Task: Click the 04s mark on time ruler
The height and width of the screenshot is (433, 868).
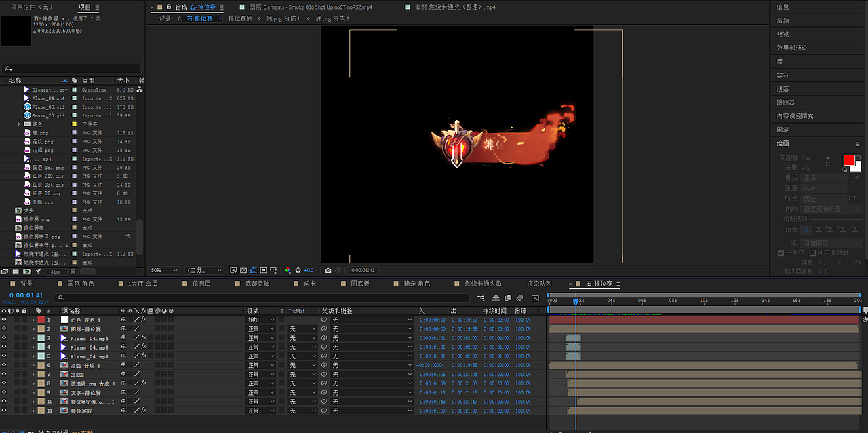Action: tap(610, 300)
